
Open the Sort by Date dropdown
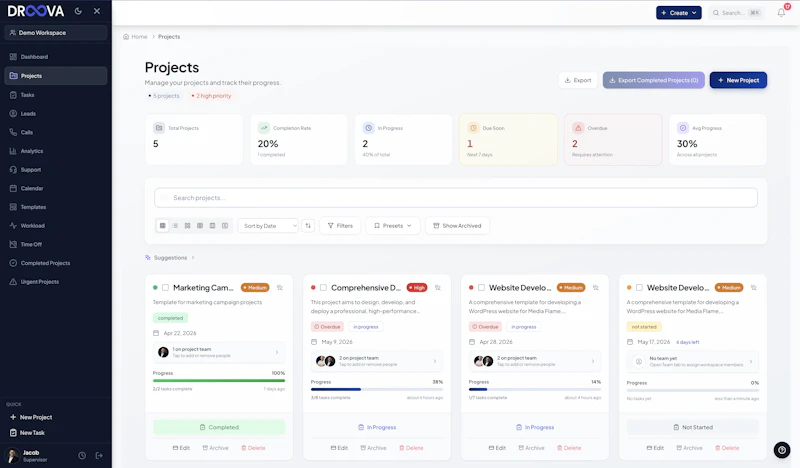(x=268, y=226)
